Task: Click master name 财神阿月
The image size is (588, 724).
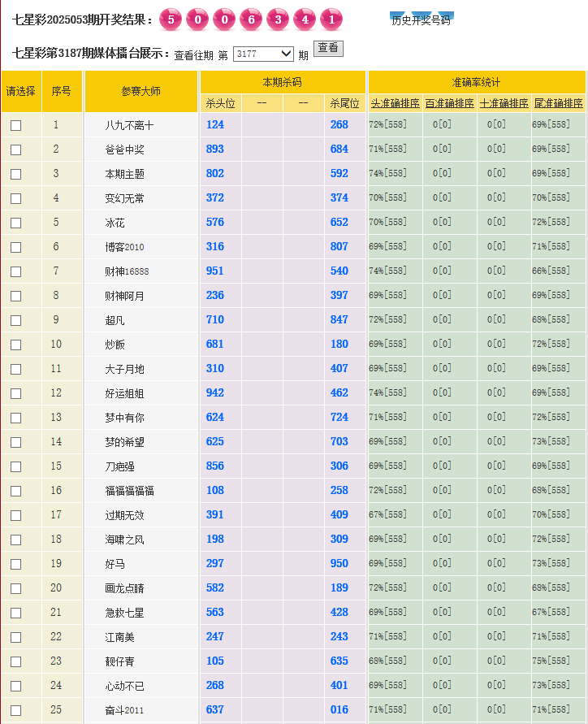Action: (124, 296)
